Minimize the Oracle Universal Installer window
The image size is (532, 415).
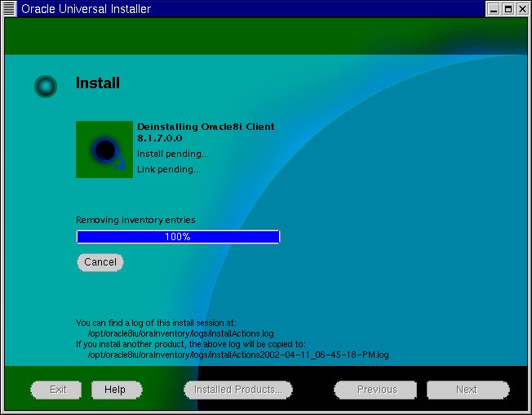(494, 9)
